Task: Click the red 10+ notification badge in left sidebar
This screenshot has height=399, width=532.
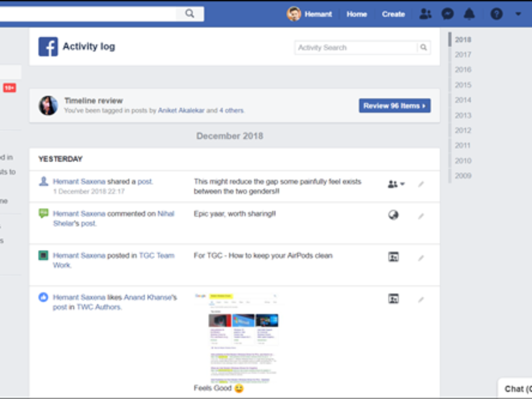Action: pyautogui.click(x=9, y=88)
